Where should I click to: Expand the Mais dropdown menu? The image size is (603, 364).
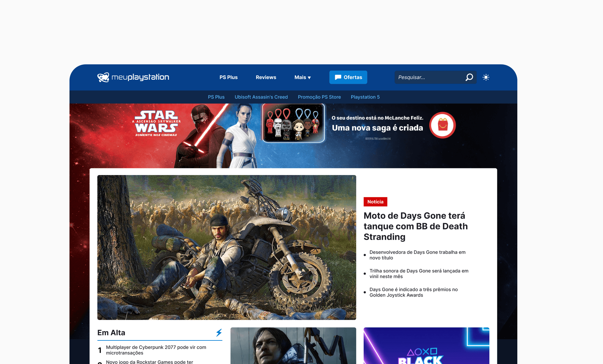click(x=303, y=77)
